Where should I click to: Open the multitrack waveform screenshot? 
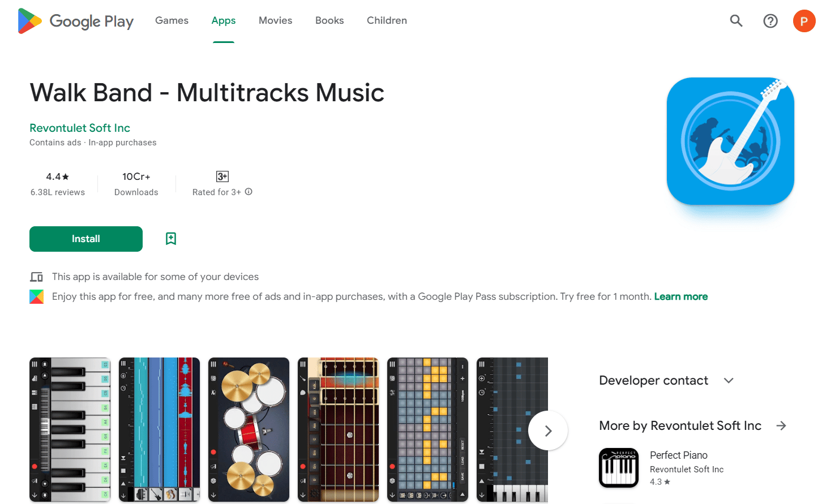coord(159,429)
